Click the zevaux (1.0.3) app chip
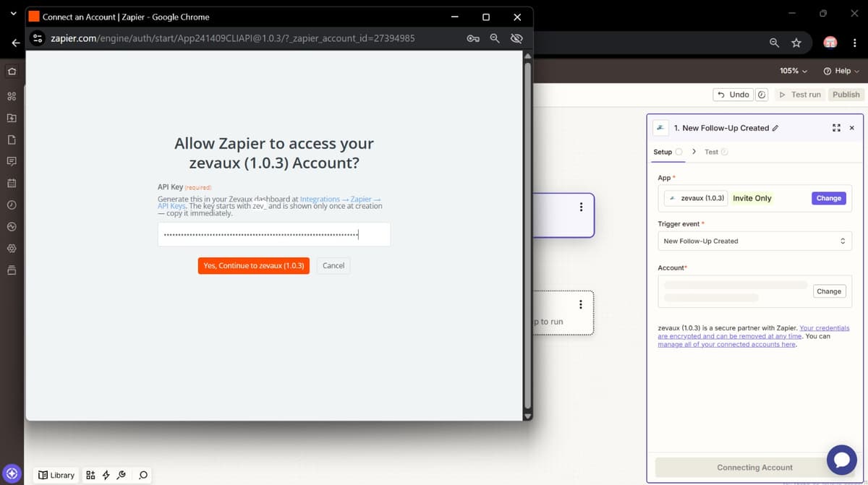This screenshot has width=868, height=485. point(696,198)
